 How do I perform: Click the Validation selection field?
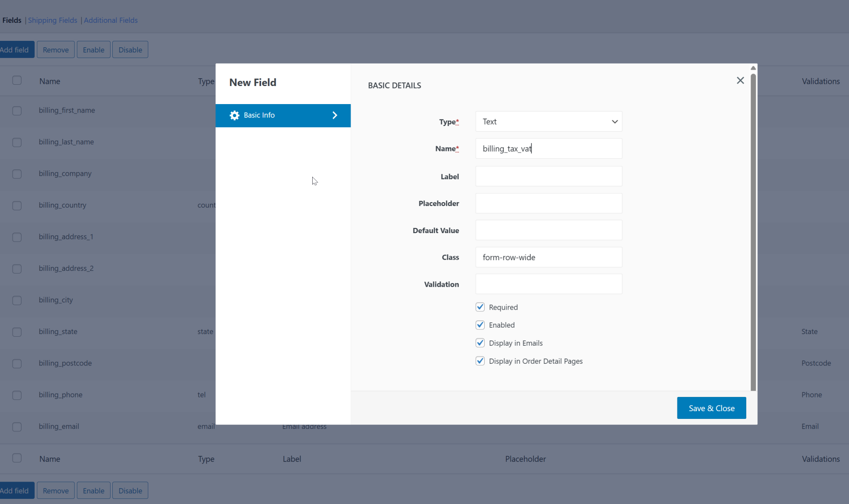548,284
